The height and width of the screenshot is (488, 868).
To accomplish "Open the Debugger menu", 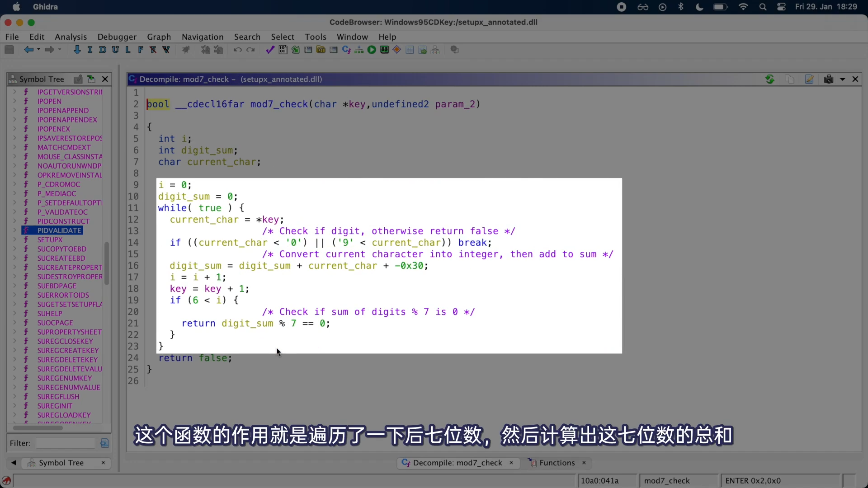I will click(117, 37).
